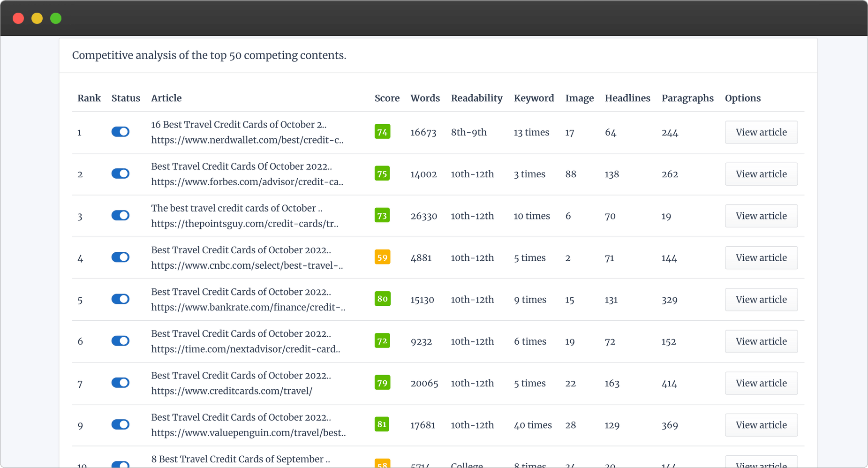
Task: Sort the table by Score column
Action: [387, 98]
